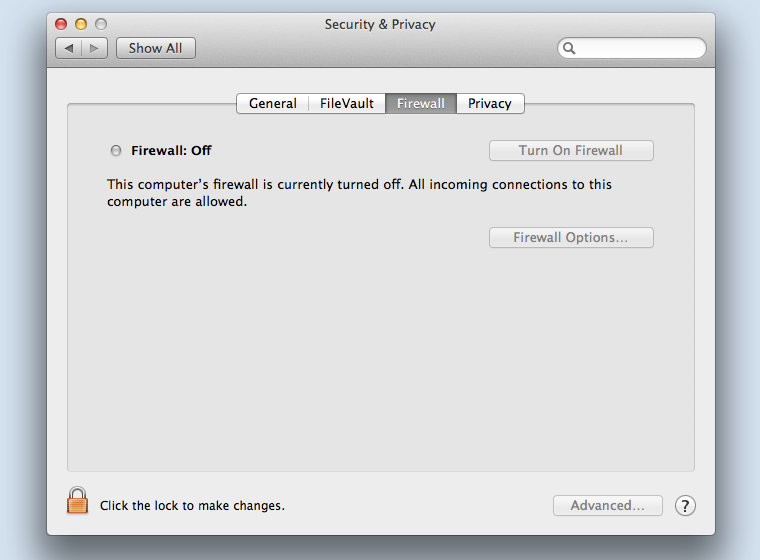
Task: Switch to the Privacy tab
Action: point(490,103)
